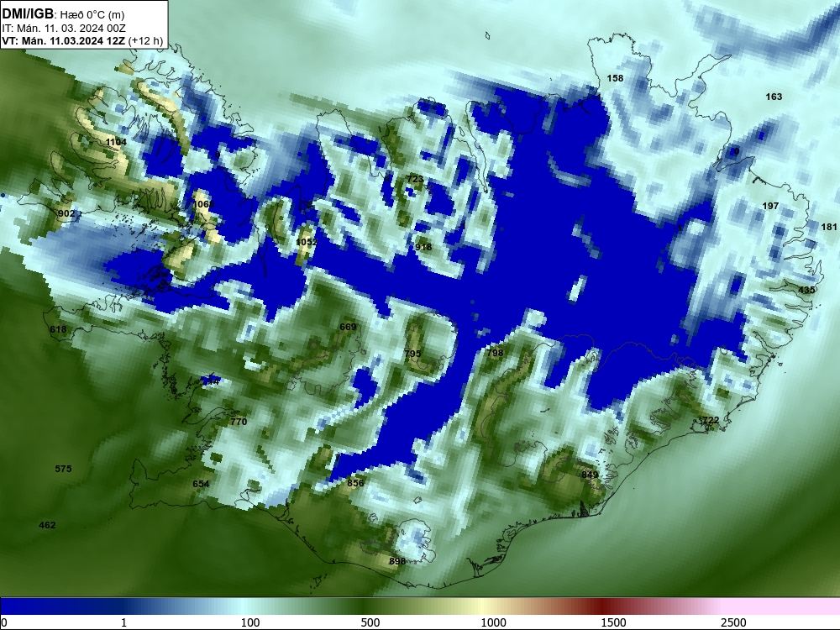Click the 181 height value on the map
The image size is (840, 630).
(829, 227)
